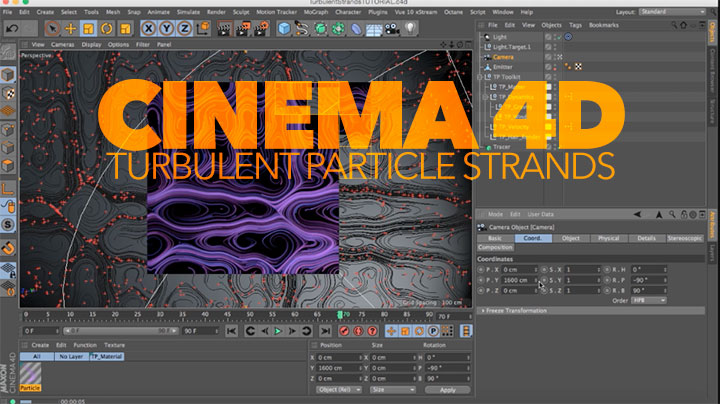The image size is (720, 404).
Task: Click Attribute Manager back arrow
Action: point(637,214)
